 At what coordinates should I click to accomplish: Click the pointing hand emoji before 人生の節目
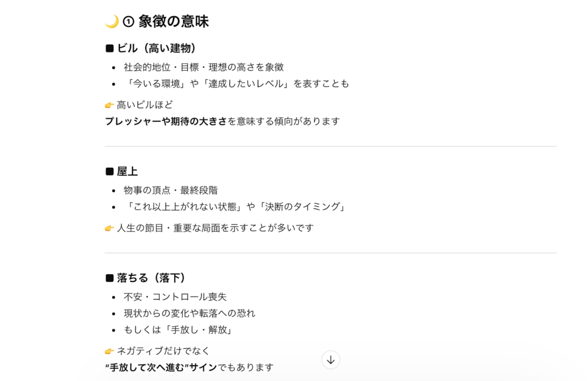(x=110, y=228)
